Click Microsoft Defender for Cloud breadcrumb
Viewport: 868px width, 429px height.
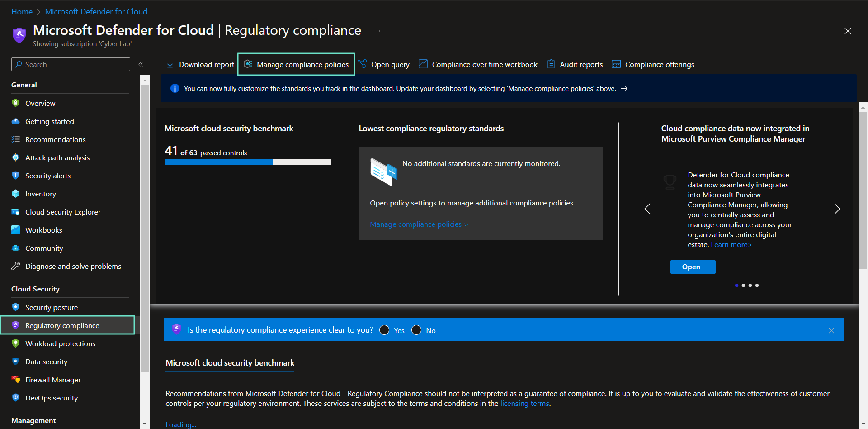(96, 12)
